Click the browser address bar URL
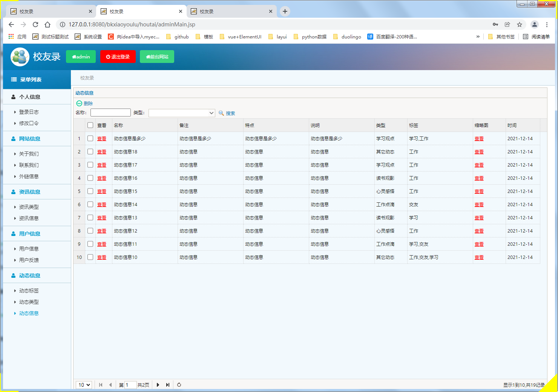Image resolution: width=558 pixels, height=392 pixels. (x=132, y=24)
